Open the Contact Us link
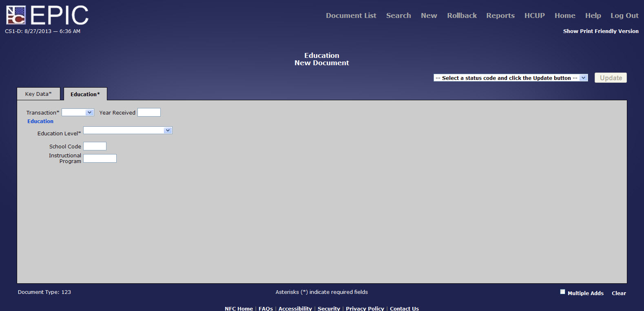The image size is (644, 311). pos(404,309)
